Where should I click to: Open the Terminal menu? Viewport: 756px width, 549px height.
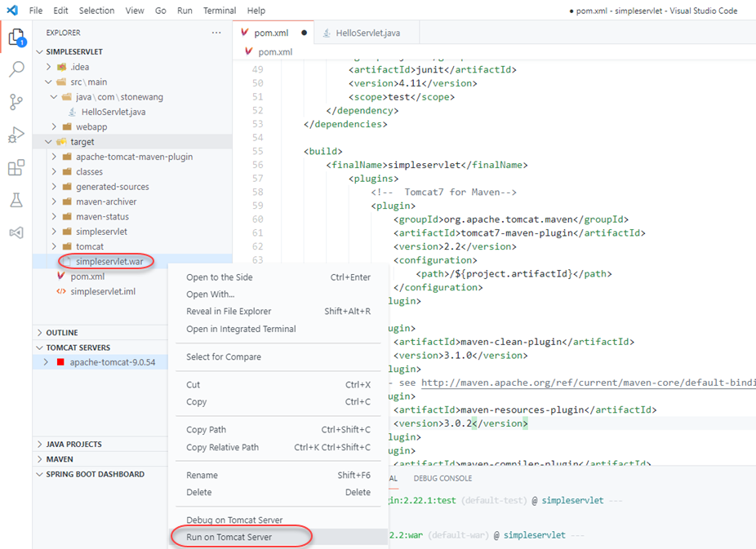[220, 10]
